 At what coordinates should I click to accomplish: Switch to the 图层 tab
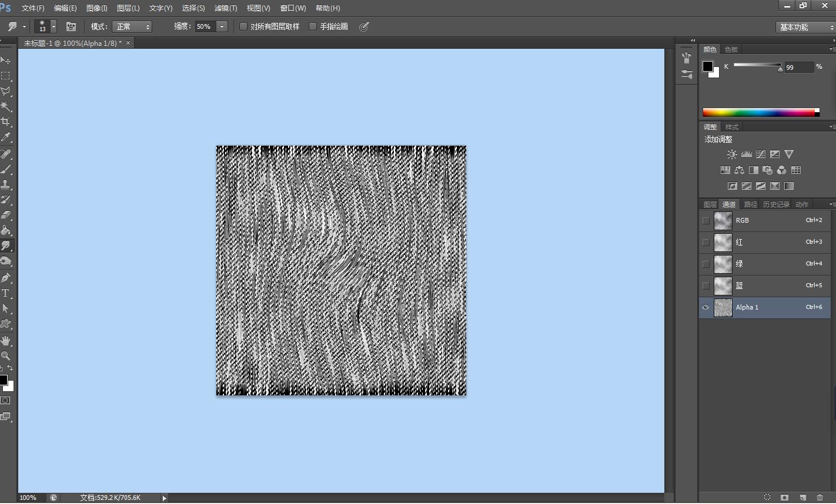click(x=710, y=204)
